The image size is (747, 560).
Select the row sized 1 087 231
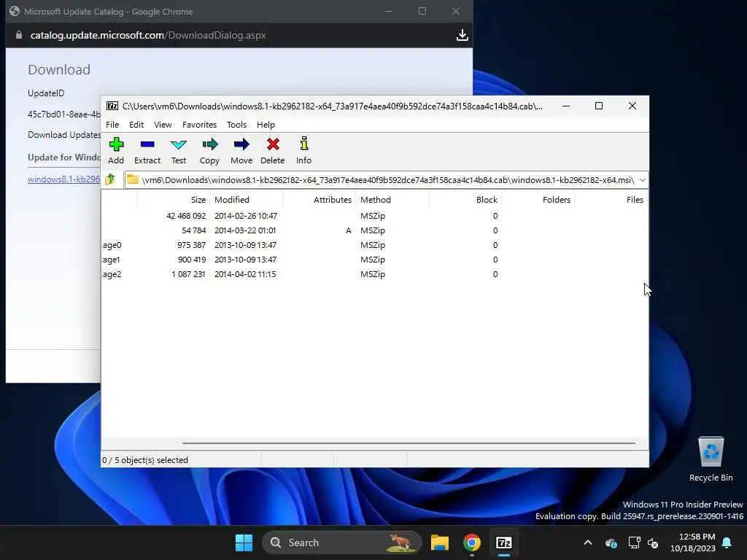point(374,274)
